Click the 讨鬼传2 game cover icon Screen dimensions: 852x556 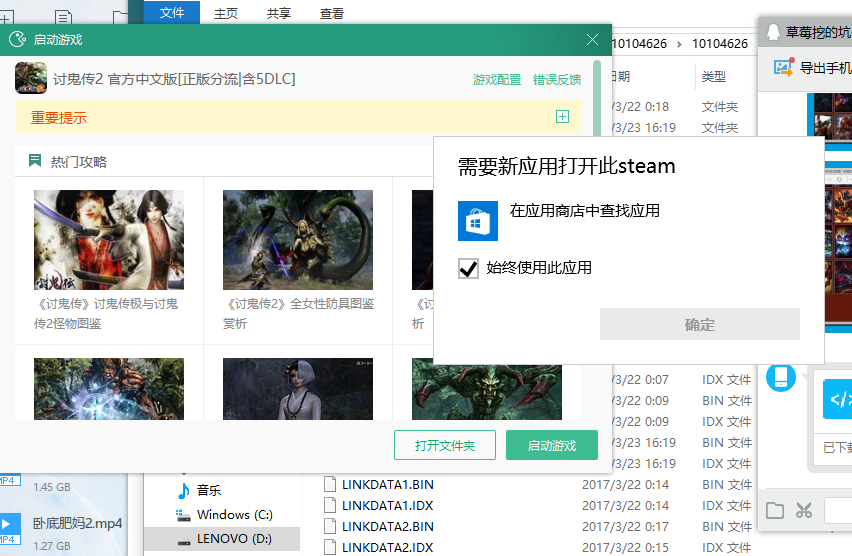[31, 78]
